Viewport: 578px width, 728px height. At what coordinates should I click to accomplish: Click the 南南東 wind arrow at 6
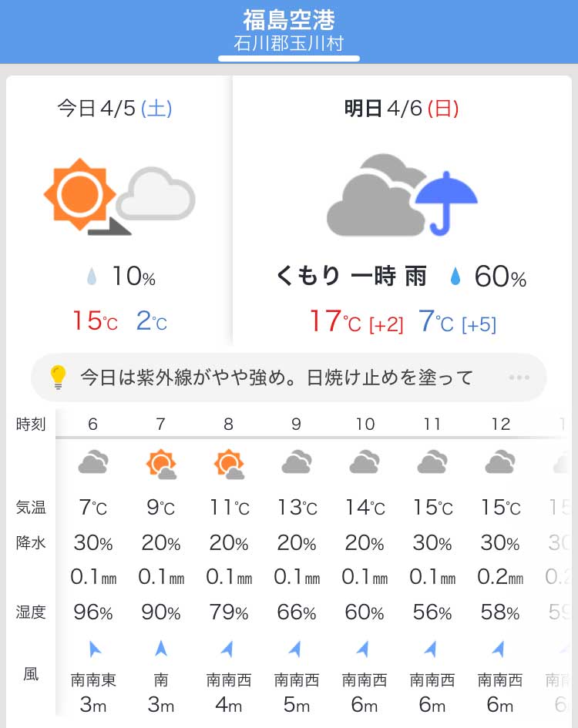(x=95, y=649)
